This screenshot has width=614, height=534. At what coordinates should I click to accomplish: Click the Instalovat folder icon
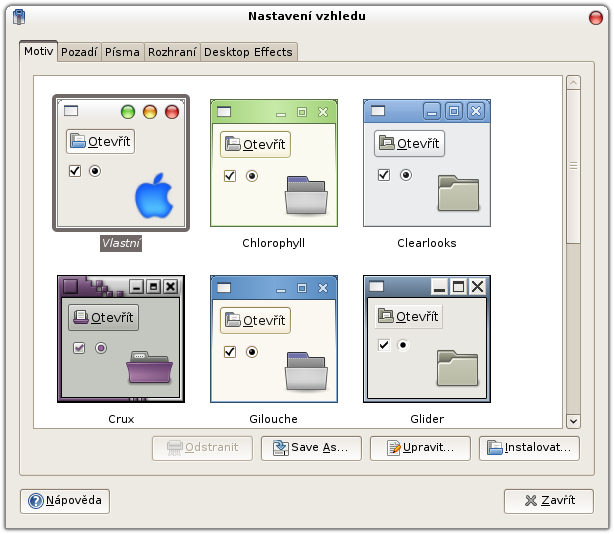pyautogui.click(x=495, y=448)
